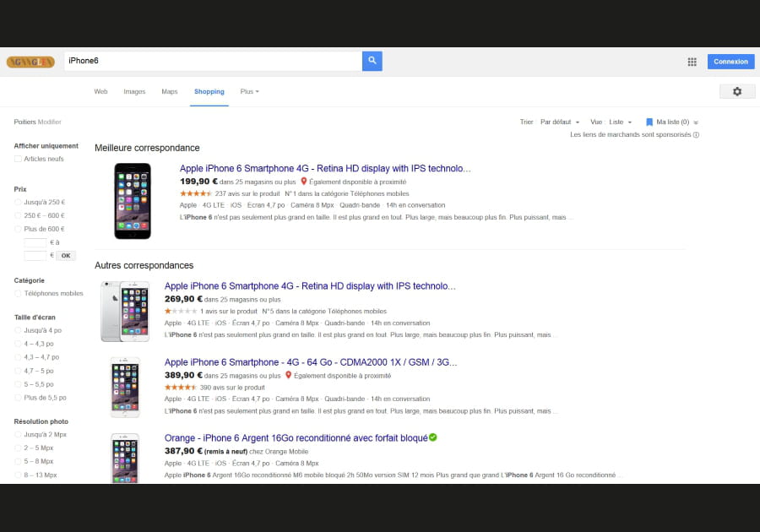Screen dimensions: 760x532
Task: Click the Connexion button
Action: pos(730,62)
